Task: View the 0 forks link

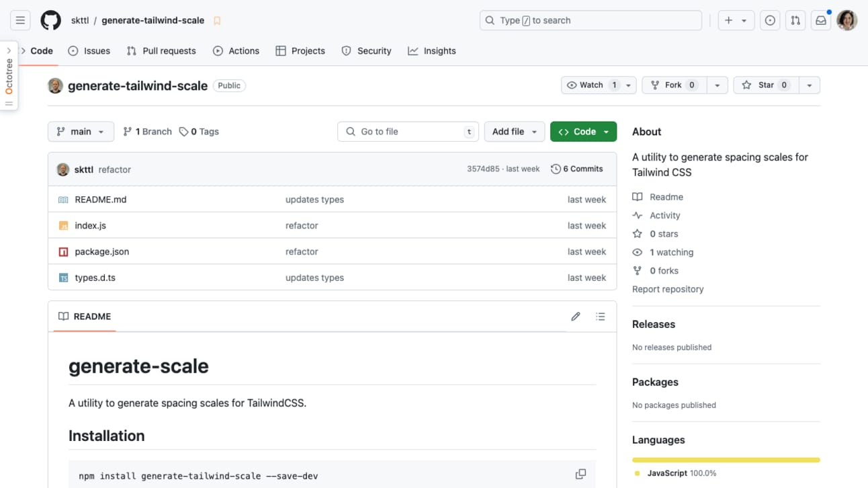Action: [655, 271]
